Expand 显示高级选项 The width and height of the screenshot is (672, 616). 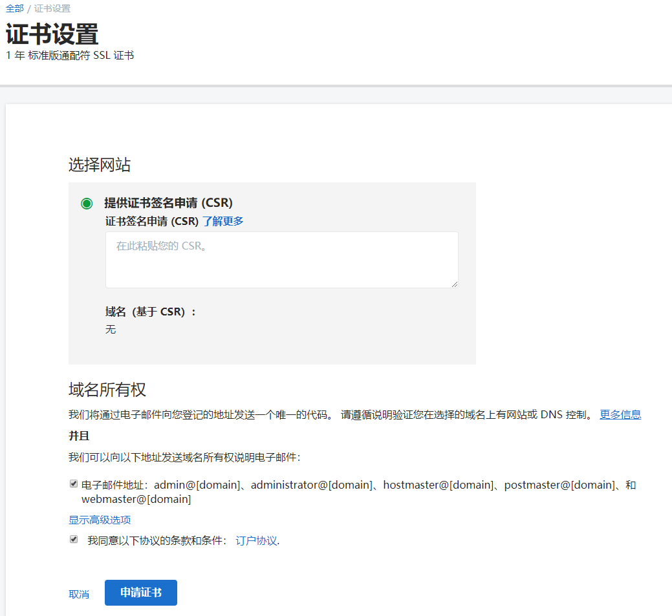[x=100, y=520]
